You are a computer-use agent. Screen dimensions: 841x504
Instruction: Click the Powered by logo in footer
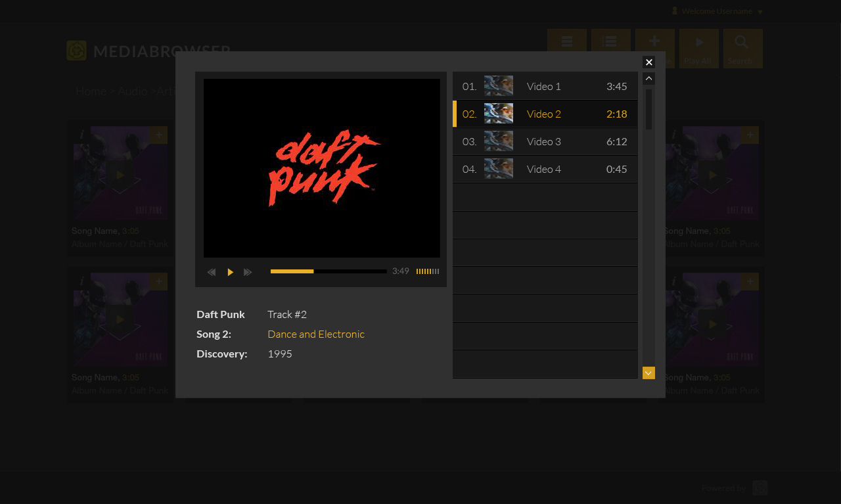pyautogui.click(x=760, y=488)
